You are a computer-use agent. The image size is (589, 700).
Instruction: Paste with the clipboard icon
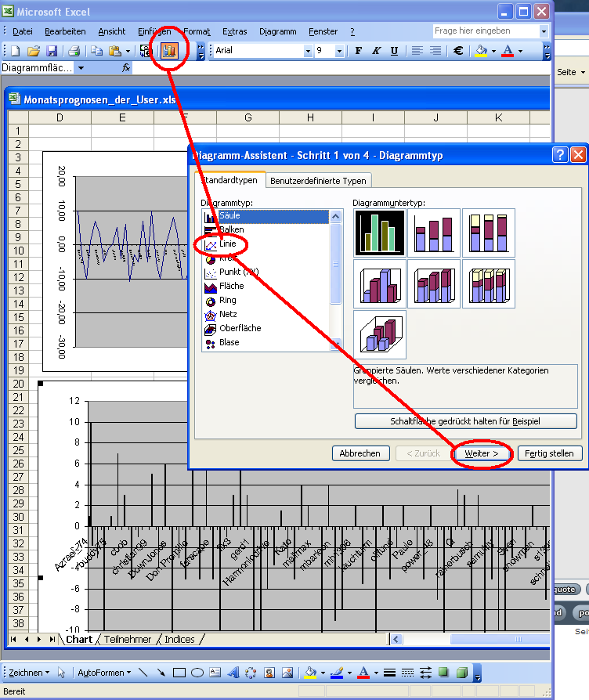pos(115,50)
